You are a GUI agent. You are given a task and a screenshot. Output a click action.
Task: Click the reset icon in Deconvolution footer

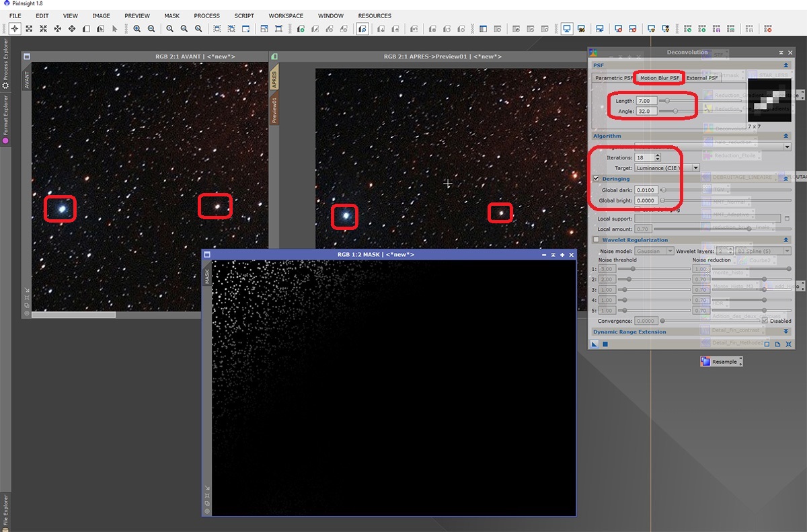(788, 344)
